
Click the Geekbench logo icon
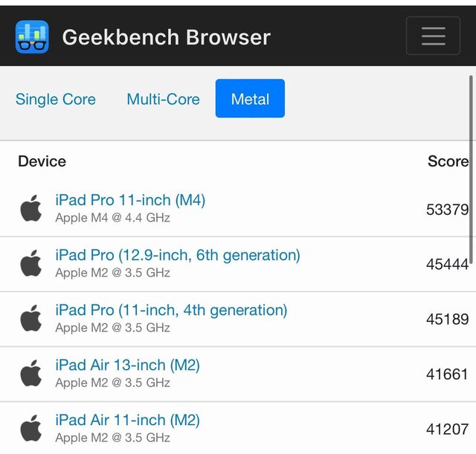32,36
